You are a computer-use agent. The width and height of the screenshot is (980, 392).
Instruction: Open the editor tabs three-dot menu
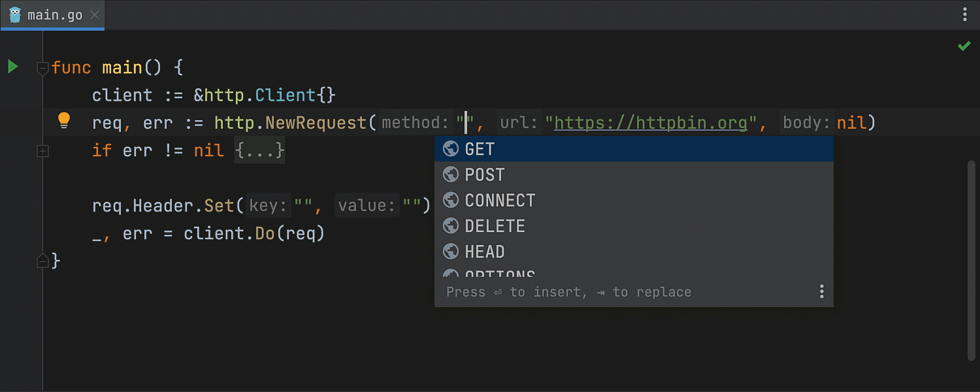[966, 14]
